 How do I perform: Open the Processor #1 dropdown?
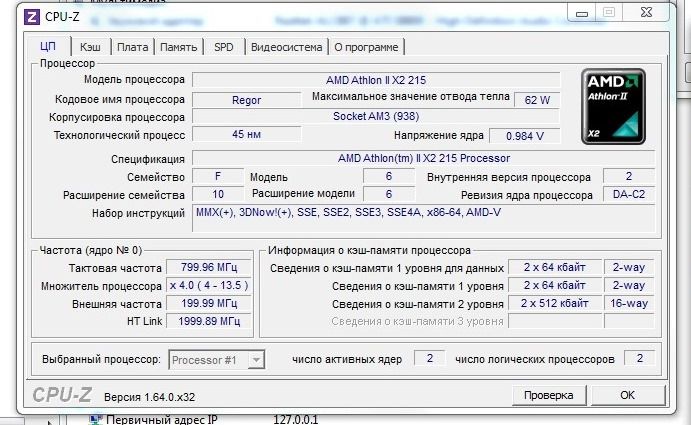coord(216,360)
